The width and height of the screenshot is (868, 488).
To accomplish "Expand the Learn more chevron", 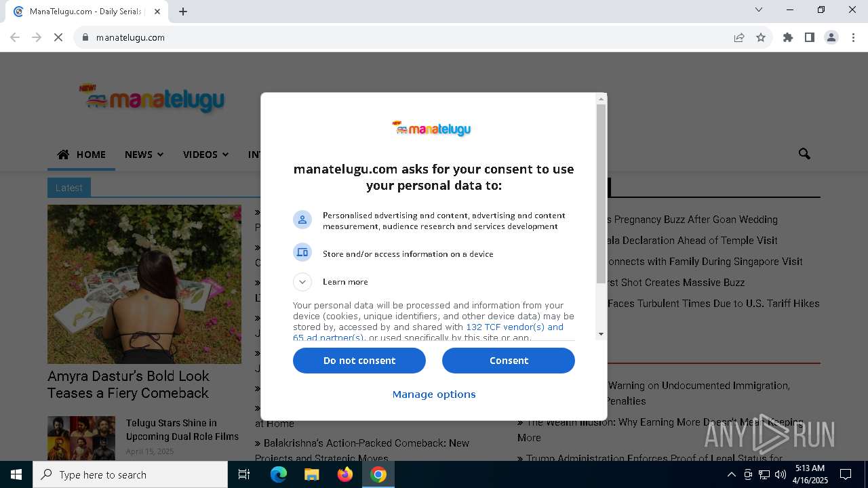I will click(x=302, y=282).
